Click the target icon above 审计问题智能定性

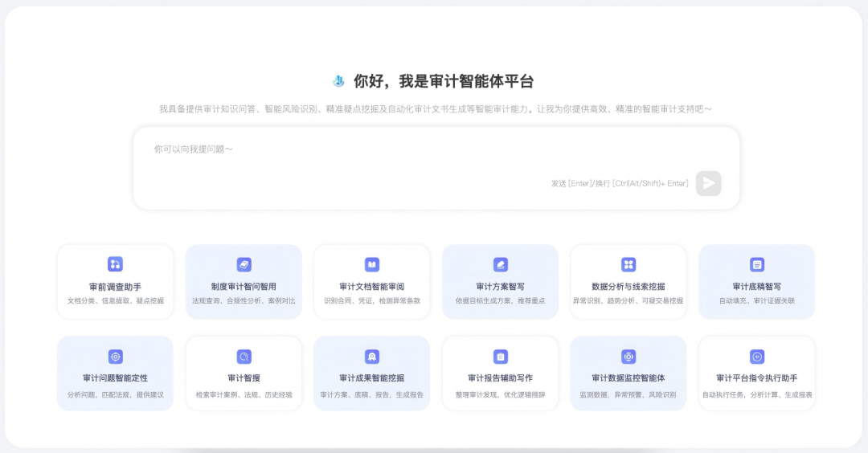tap(115, 357)
